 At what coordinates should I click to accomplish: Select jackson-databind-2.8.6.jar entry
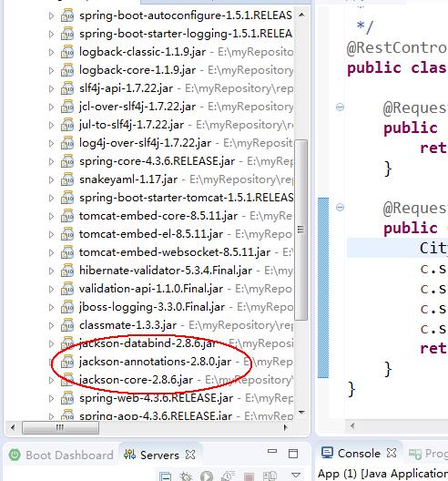click(x=148, y=343)
